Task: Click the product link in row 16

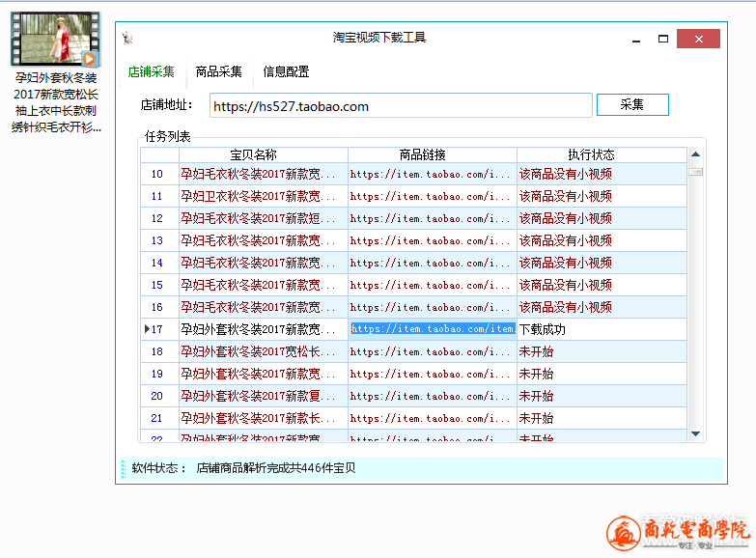Action: point(433,307)
